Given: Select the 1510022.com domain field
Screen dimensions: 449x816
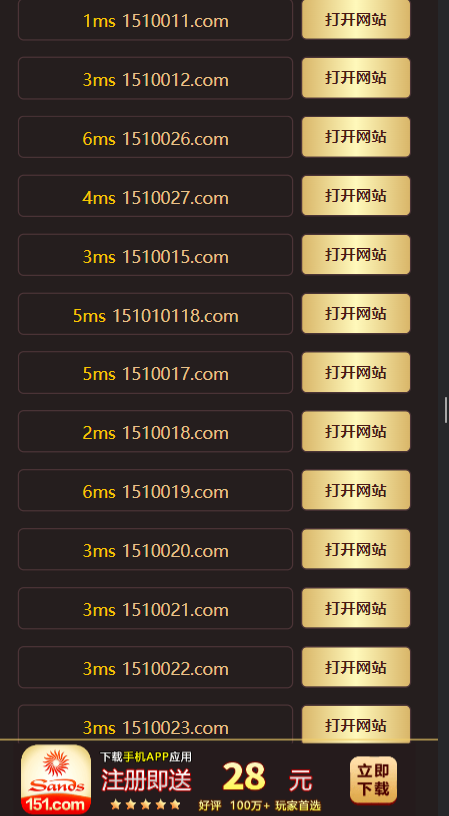Looking at the screenshot, I should 155,667.
